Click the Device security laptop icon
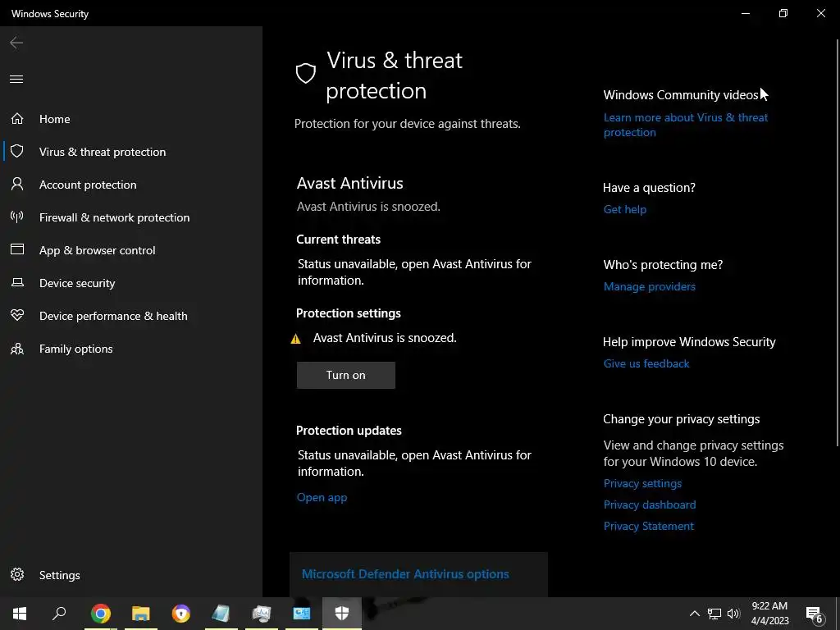 point(17,282)
